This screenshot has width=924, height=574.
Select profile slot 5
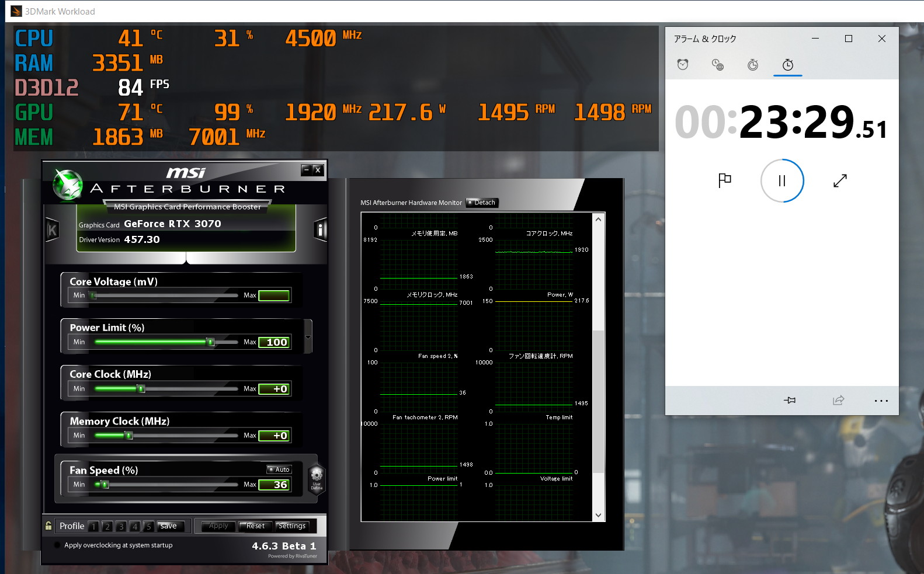pyautogui.click(x=148, y=526)
